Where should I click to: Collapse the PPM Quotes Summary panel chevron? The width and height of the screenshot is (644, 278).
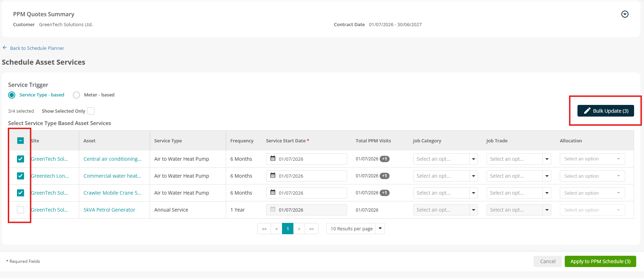tap(625, 14)
